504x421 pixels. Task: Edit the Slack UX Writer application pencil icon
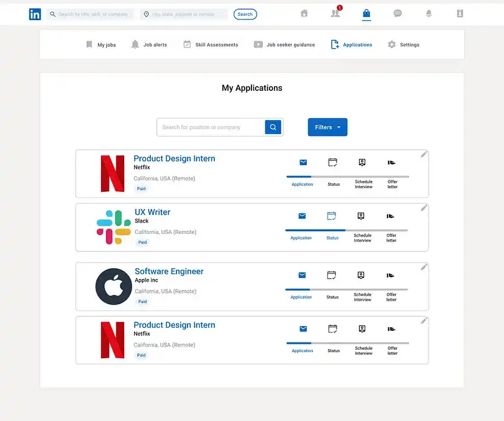[x=424, y=208]
